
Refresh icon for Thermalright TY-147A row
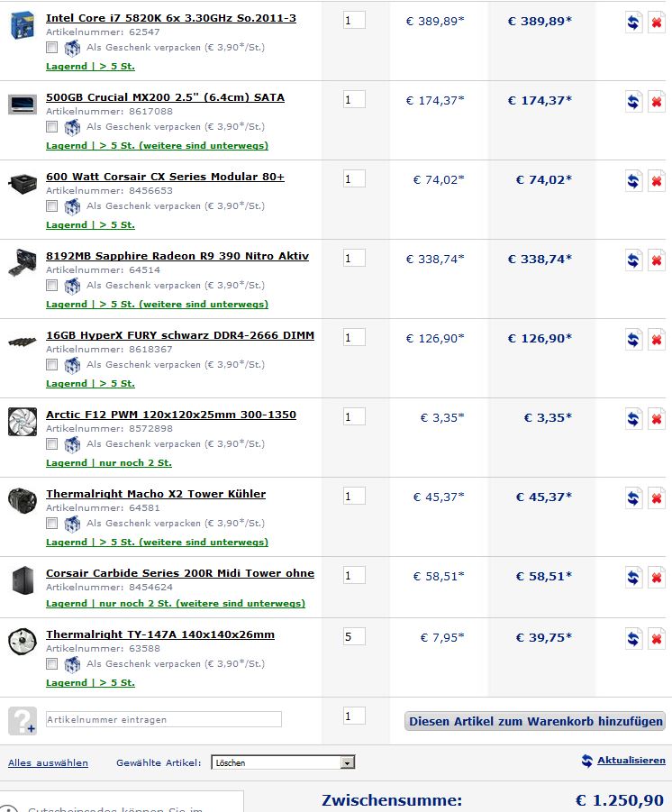click(634, 639)
